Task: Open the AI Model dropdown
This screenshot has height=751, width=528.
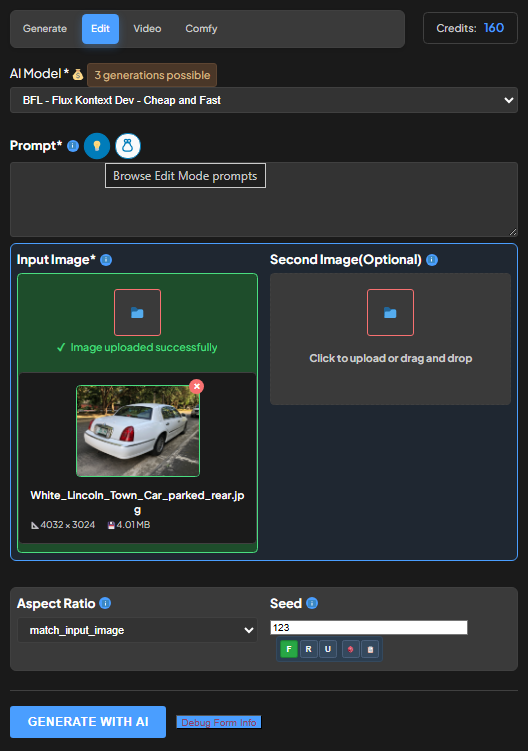Action: tap(264, 100)
